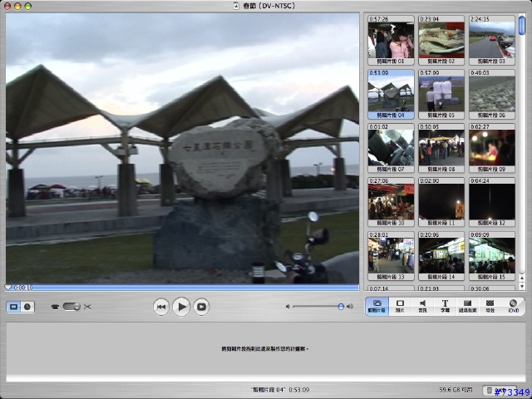Click the empty clip viewer drop area message
This screenshot has height=399, width=532.
tap(265, 348)
